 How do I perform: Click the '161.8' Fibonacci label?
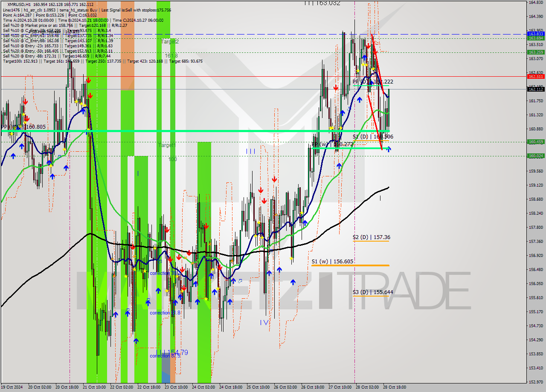(x=171, y=56)
